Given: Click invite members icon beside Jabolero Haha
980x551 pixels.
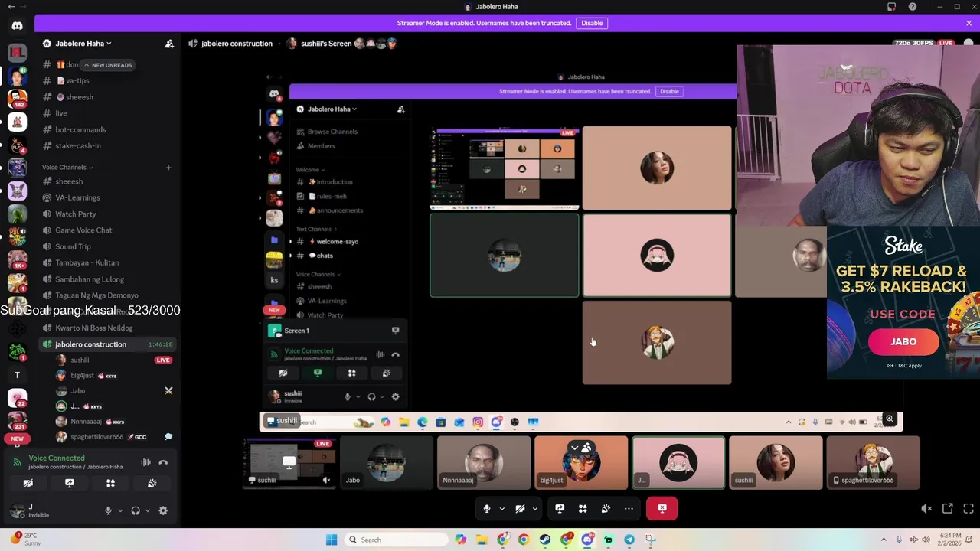Looking at the screenshot, I should pyautogui.click(x=169, y=44).
